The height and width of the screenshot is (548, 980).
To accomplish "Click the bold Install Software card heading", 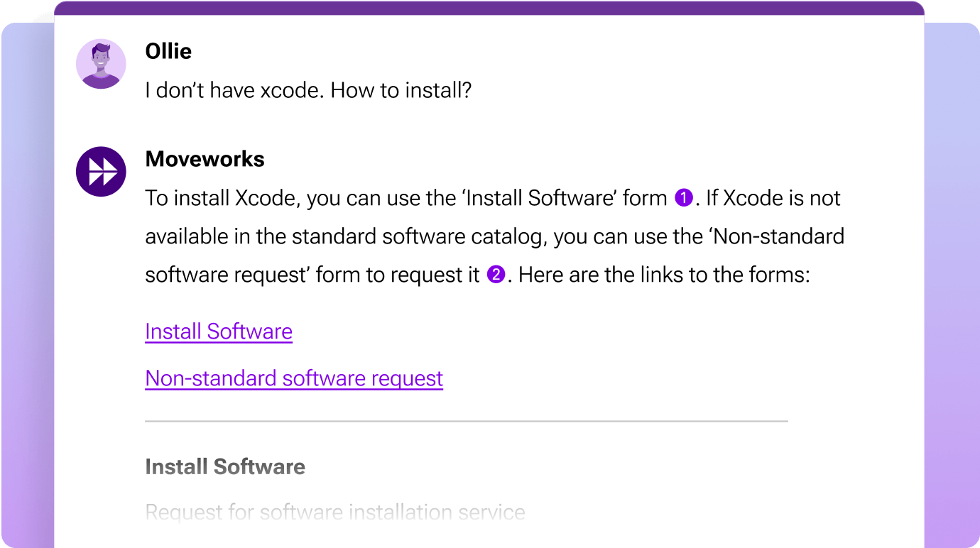I will click(x=225, y=466).
